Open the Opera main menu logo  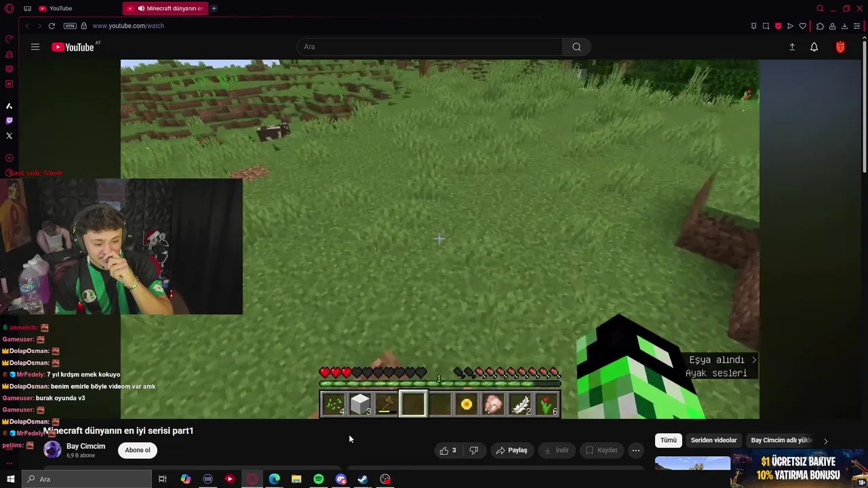click(9, 8)
